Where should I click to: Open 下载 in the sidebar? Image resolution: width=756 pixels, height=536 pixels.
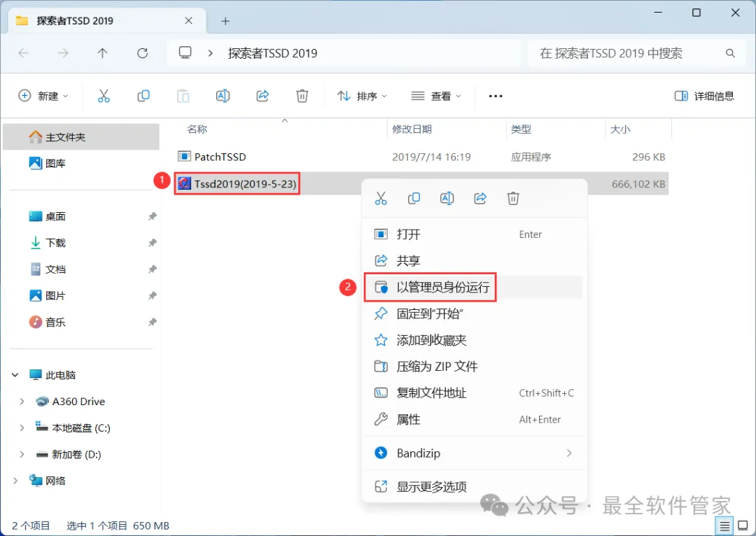[x=81, y=242]
